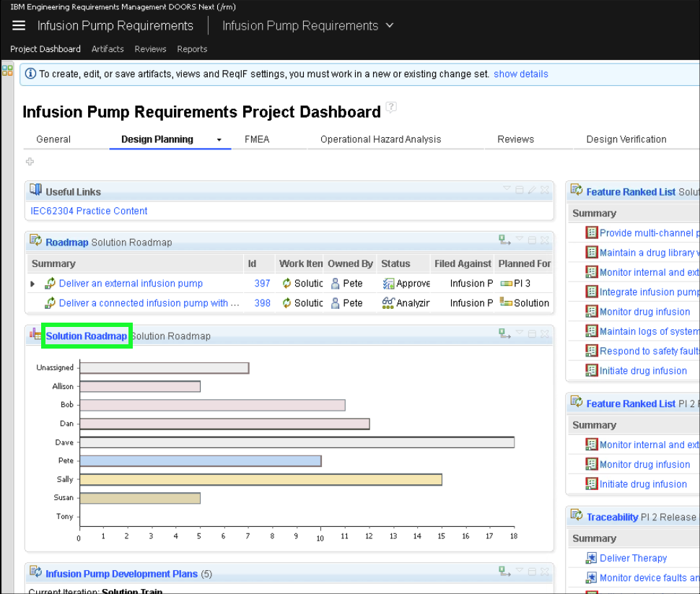This screenshot has height=594, width=700.
Task: Click the Solution Roadmap chart widget icon
Action: pos(35,334)
